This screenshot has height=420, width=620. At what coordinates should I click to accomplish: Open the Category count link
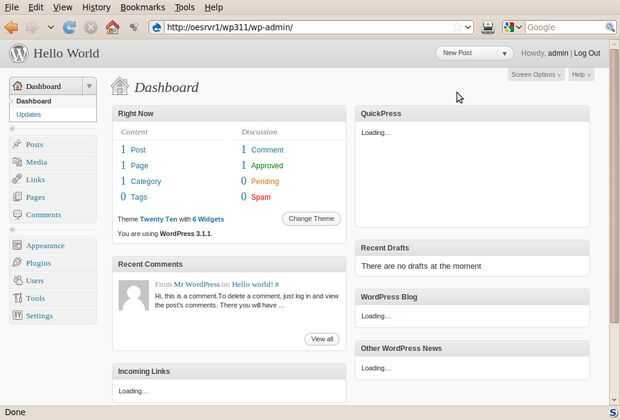[146, 181]
